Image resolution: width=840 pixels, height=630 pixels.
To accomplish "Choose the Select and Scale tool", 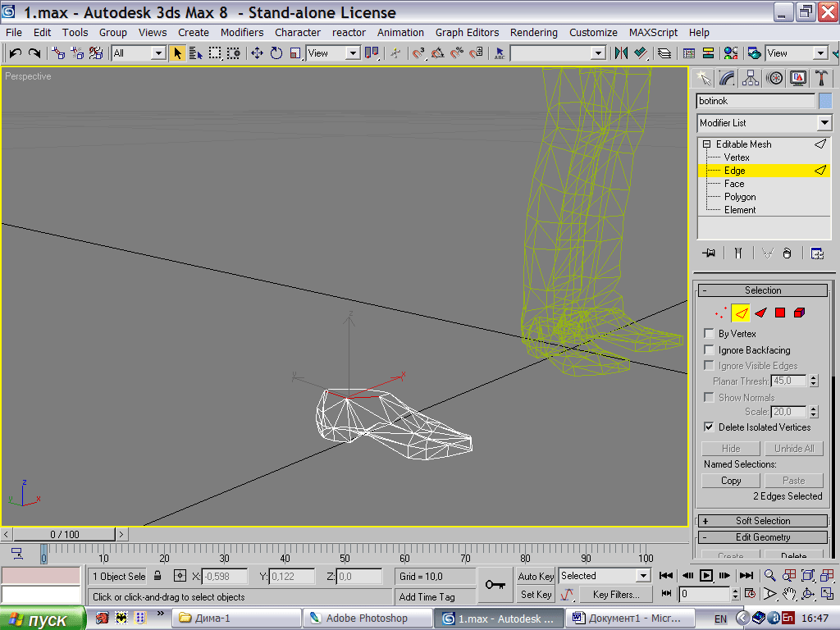I will (x=295, y=53).
